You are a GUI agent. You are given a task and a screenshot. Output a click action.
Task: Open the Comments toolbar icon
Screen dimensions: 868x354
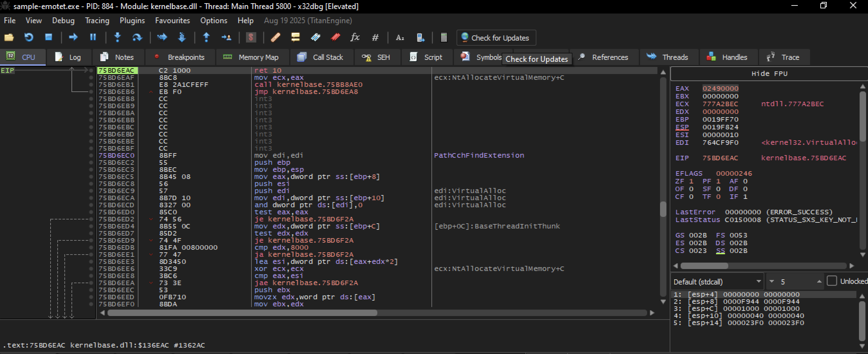click(x=296, y=37)
